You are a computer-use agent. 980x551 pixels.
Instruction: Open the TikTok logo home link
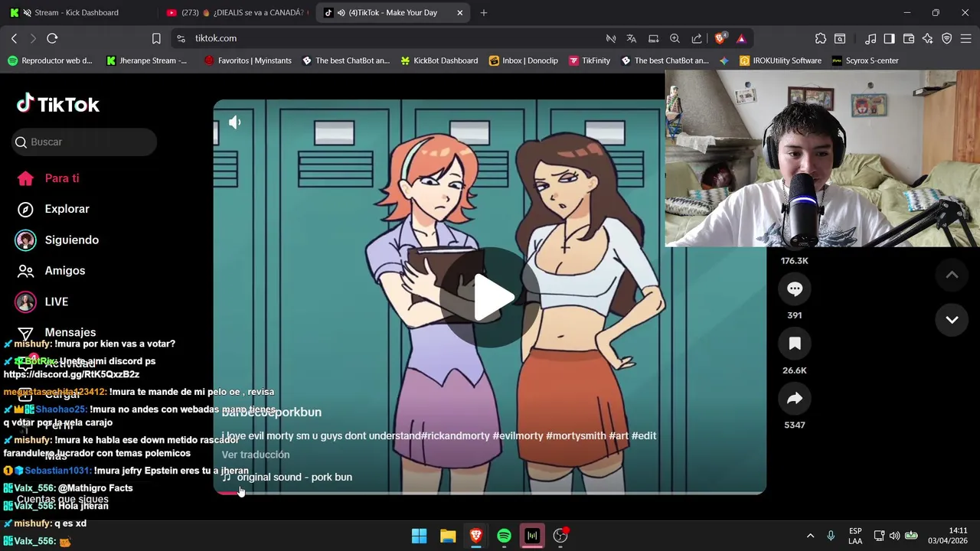coord(58,104)
